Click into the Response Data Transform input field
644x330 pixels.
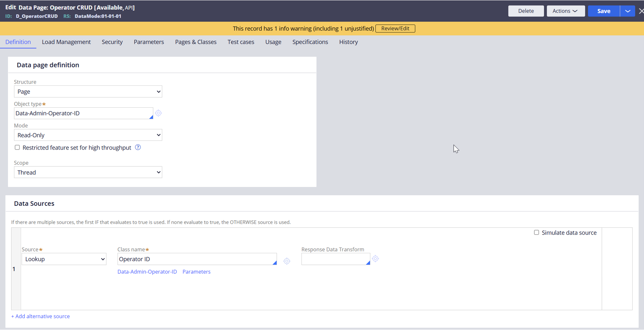(x=335, y=259)
